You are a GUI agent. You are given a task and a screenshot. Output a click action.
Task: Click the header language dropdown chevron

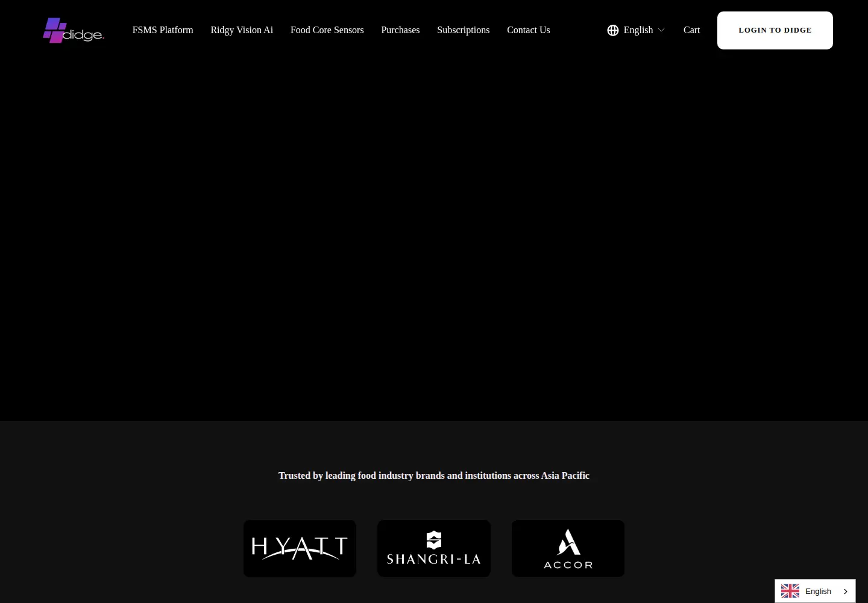(661, 30)
